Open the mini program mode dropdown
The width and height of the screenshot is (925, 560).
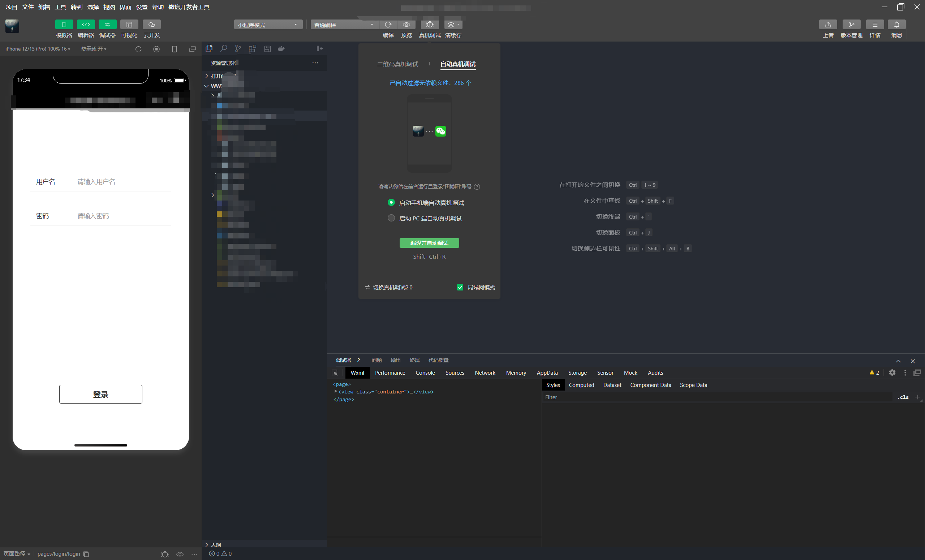click(x=268, y=25)
